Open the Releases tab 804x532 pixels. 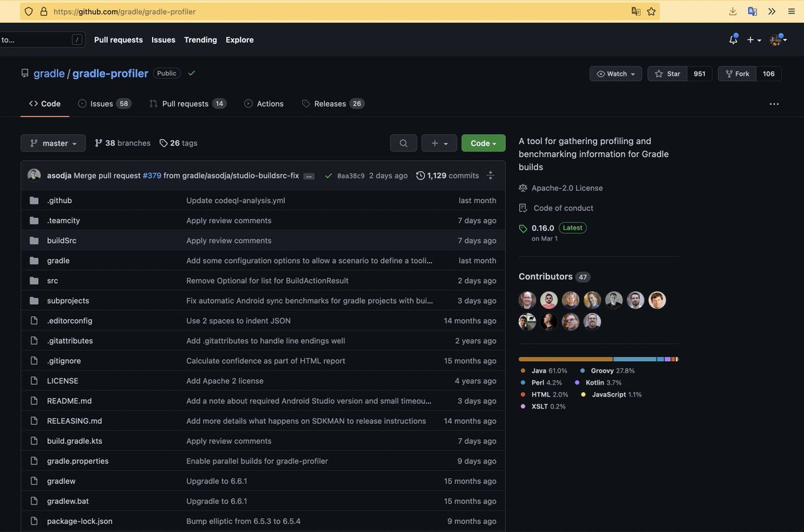(x=332, y=104)
